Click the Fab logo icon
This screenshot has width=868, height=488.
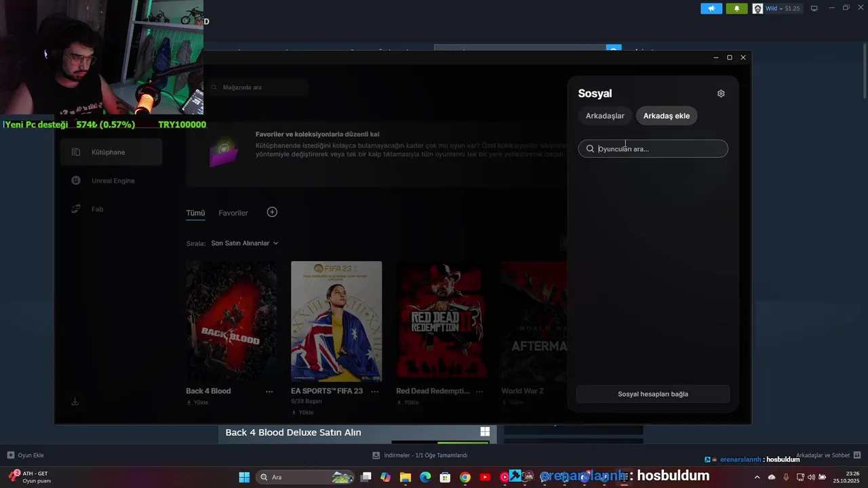(76, 209)
